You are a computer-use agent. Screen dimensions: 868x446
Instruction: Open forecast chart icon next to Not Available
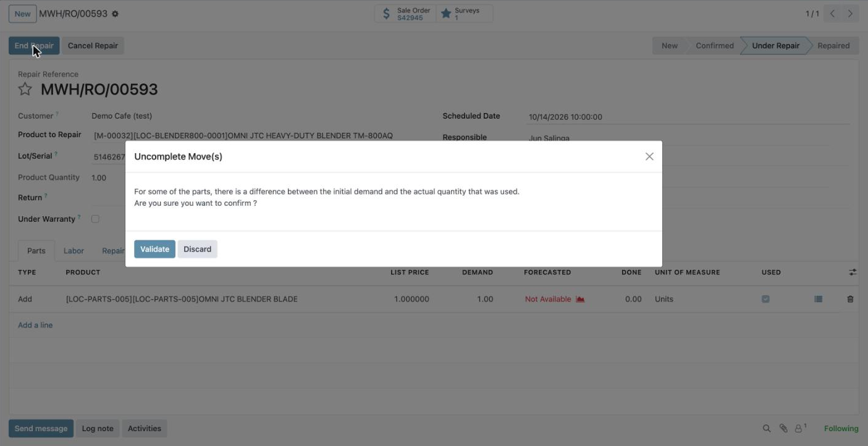[580, 299]
